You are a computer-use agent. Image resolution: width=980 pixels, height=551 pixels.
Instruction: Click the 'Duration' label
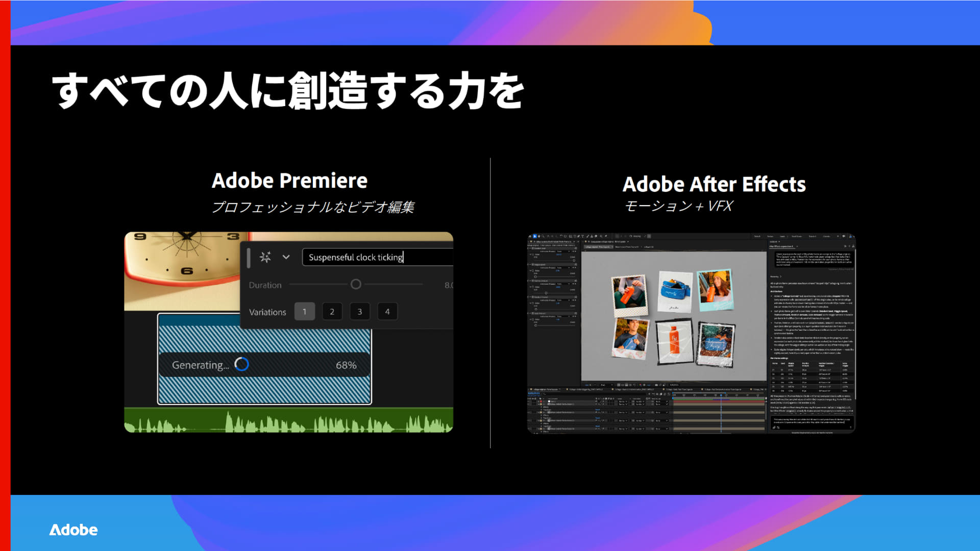pos(265,285)
